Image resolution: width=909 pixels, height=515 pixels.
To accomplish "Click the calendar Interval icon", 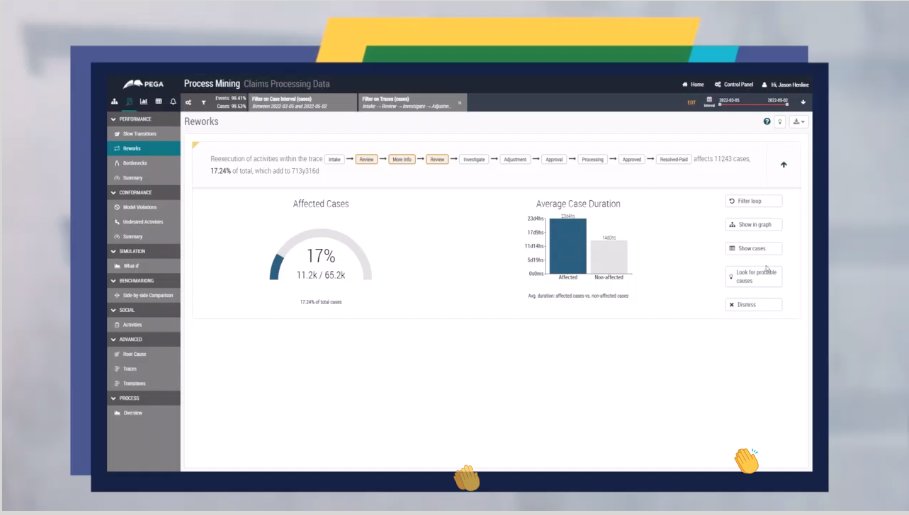I will [x=709, y=101].
